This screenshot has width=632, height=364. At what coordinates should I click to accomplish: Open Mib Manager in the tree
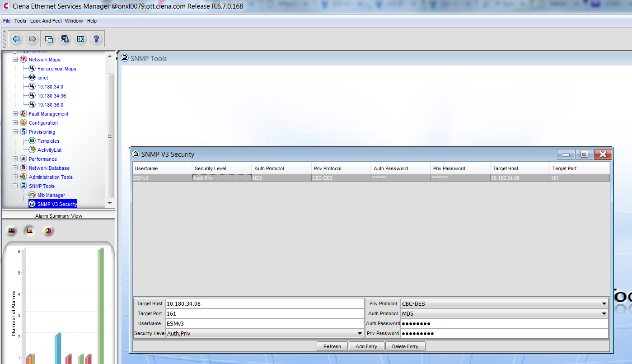(51, 195)
